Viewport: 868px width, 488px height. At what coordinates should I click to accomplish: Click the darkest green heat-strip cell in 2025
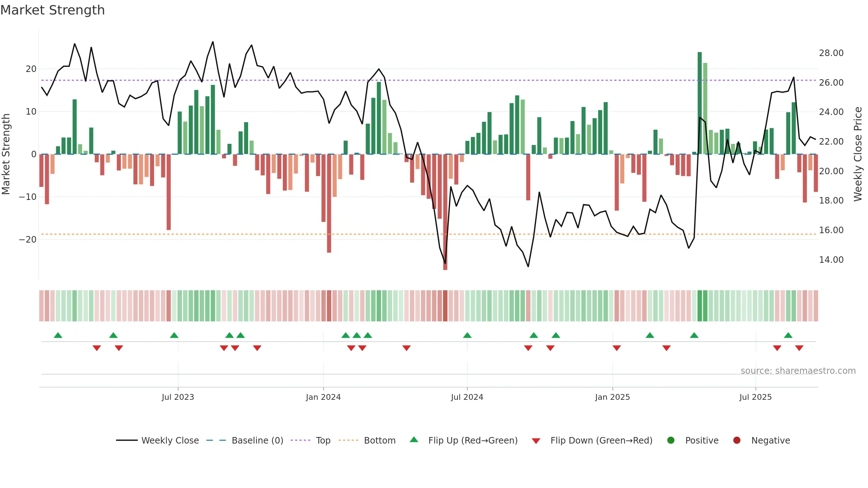[x=699, y=306]
